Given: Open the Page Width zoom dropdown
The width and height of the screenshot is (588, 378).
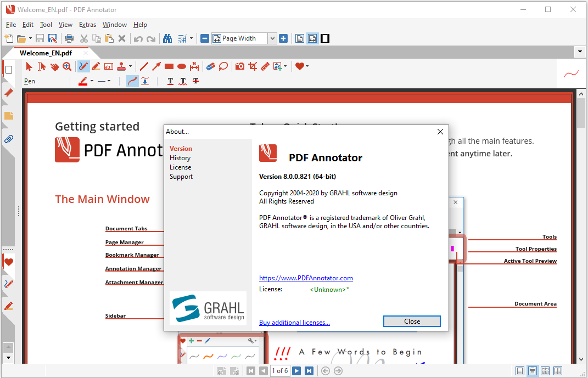Looking at the screenshot, I should click(x=273, y=38).
